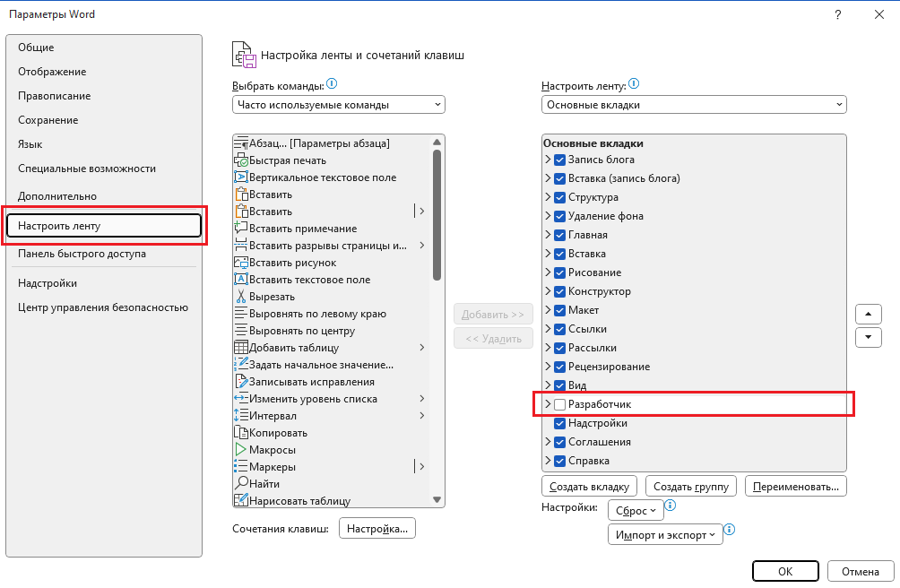Click the Cut scissors icon
900x588 pixels.
coord(240,297)
